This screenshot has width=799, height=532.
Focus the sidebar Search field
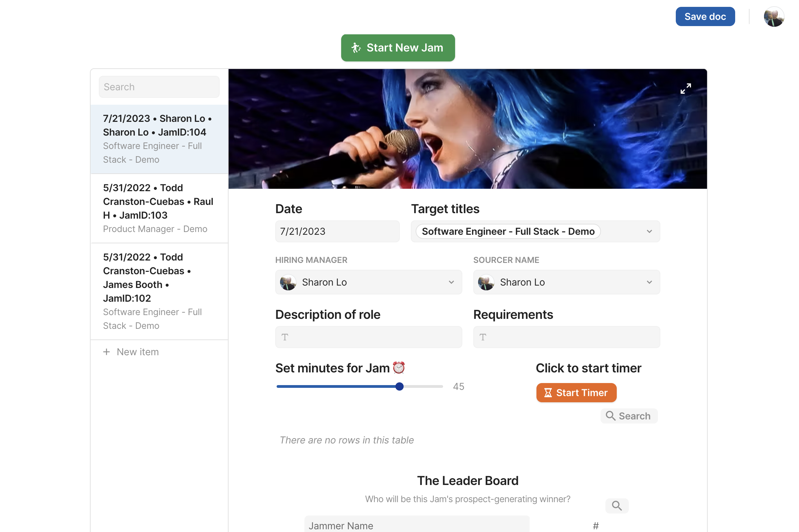(159, 87)
